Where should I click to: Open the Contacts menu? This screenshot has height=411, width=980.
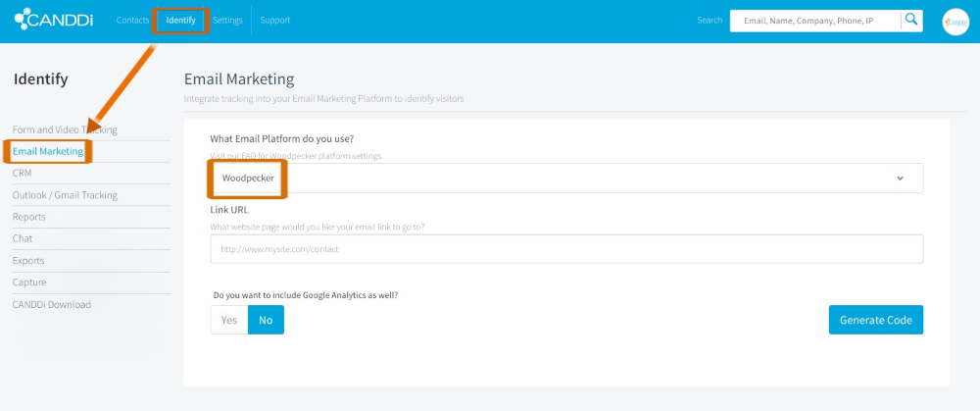(132, 20)
